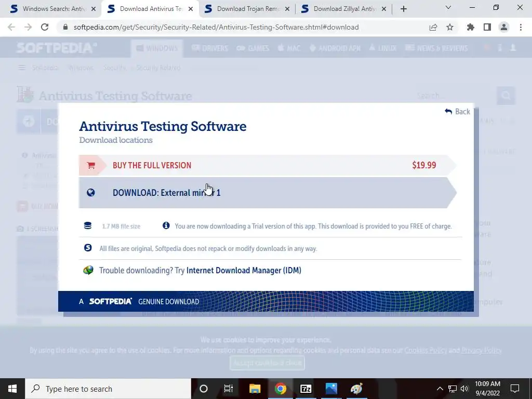
Task: Click the page Search field
Action: tap(455, 96)
